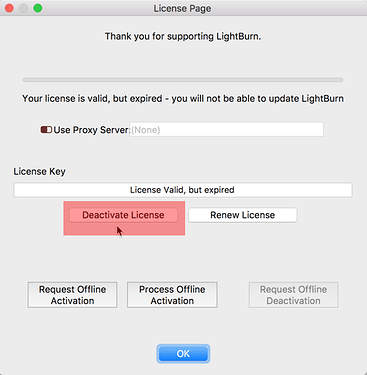This screenshot has width=367, height=375.
Task: Click the red highlight box edge around Deactivate License
Action: pos(124,202)
